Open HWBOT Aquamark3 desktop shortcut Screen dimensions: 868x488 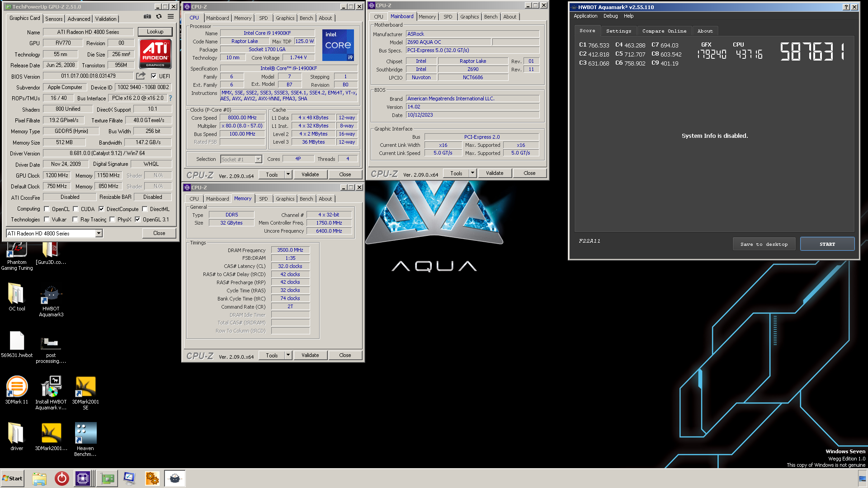[51, 301]
